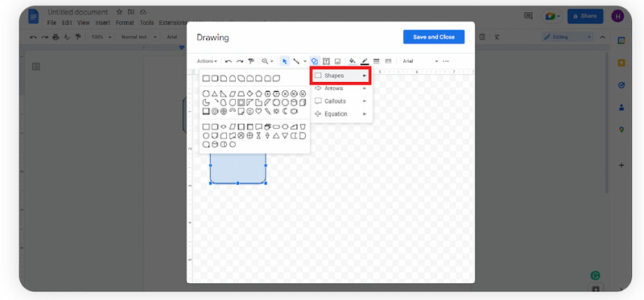Open the Zoom dropdown in Drawing
This screenshot has width=644, height=300.
coord(267,61)
